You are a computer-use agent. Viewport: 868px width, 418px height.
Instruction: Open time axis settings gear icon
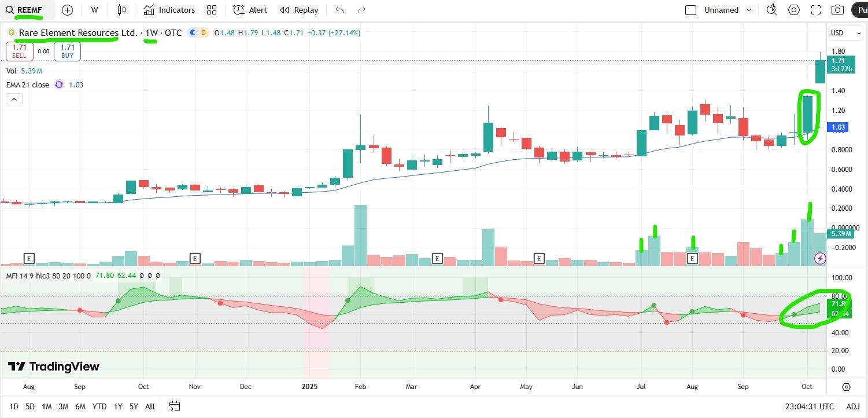click(846, 387)
